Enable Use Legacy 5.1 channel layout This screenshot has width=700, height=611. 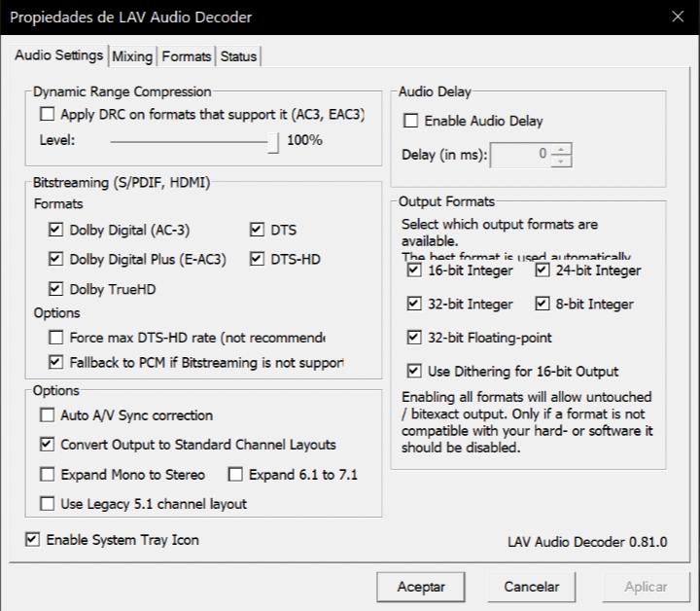click(x=48, y=504)
